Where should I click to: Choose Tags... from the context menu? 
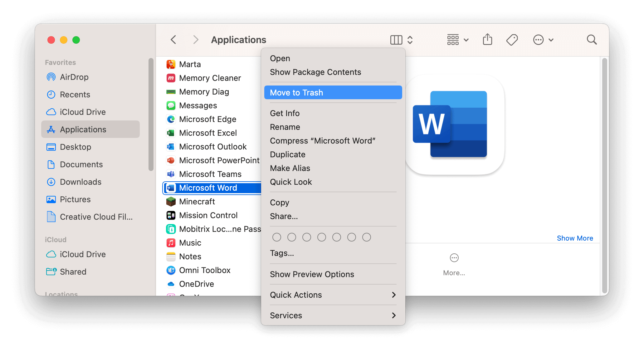tap(333, 253)
